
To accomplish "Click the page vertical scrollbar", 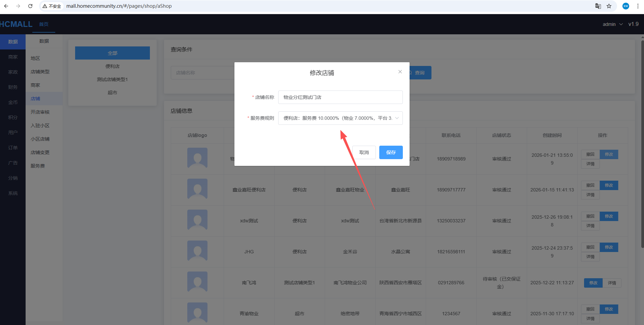I will click(x=642, y=145).
